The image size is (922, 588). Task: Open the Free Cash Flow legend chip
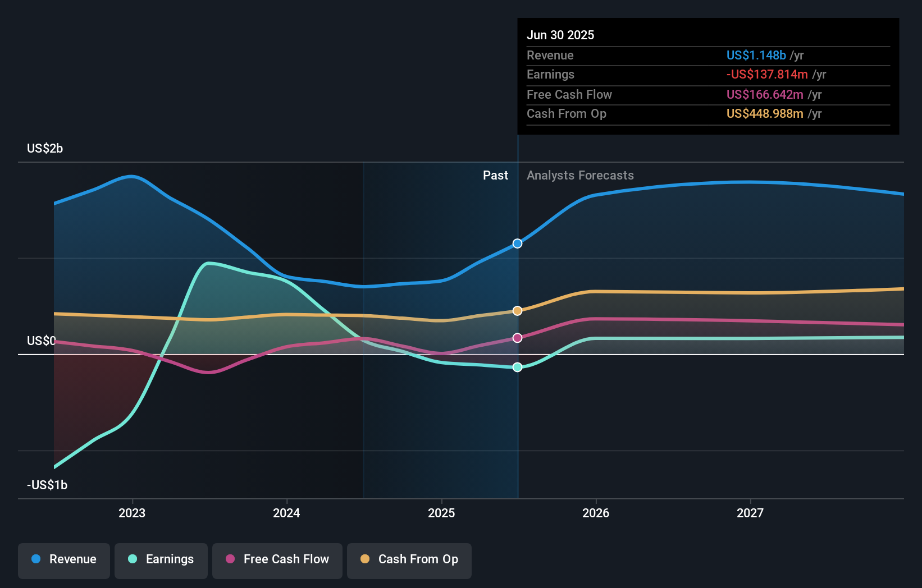click(277, 559)
